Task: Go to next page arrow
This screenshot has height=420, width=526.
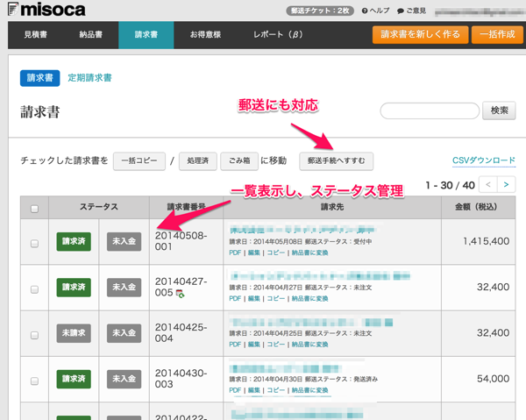Action: point(507,185)
